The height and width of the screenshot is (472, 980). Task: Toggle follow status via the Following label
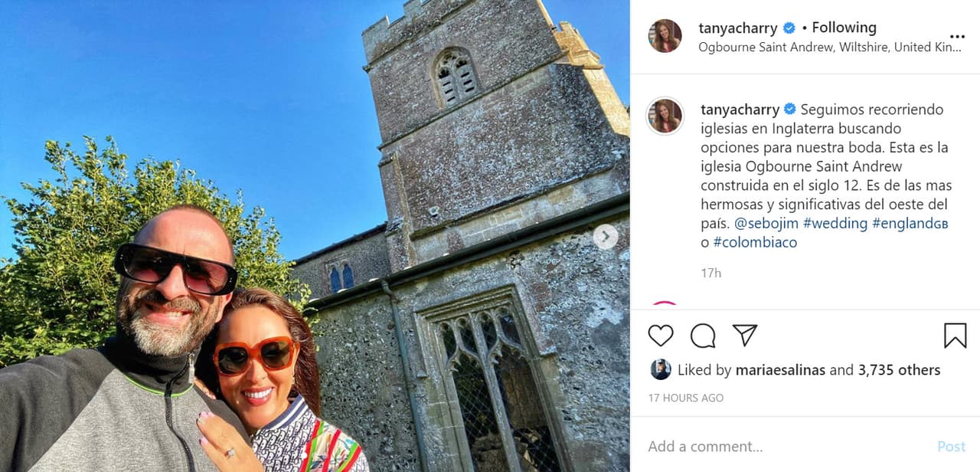click(x=843, y=28)
